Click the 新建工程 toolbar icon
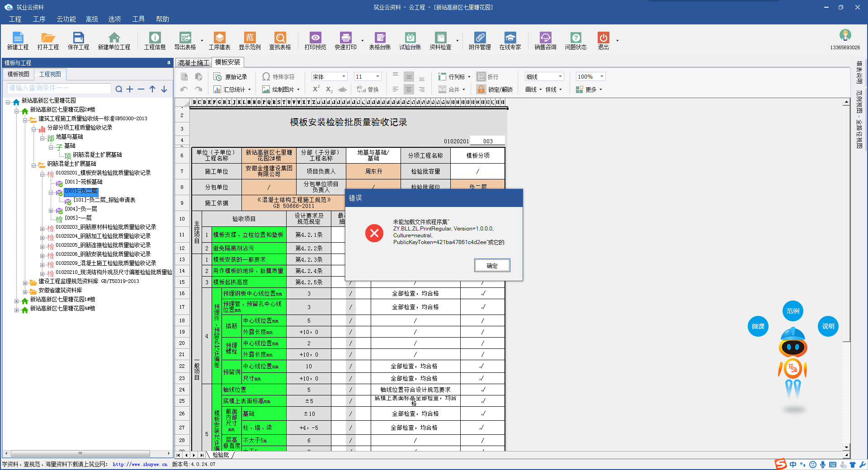Screen dimensions: 868x470 (x=18, y=40)
